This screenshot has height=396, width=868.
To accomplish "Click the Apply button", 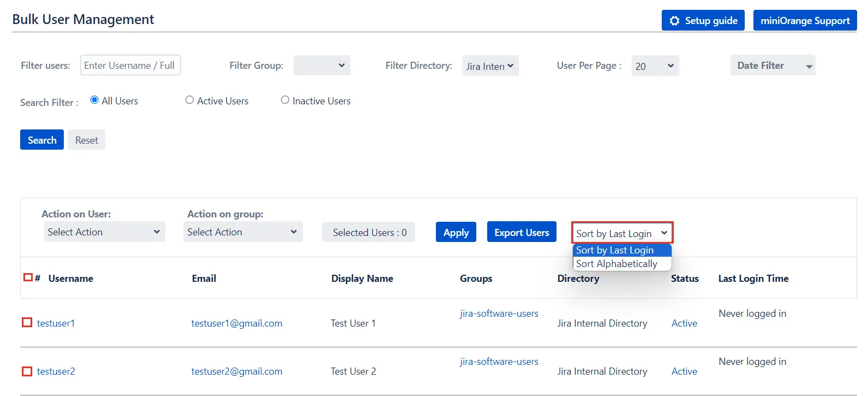I will pyautogui.click(x=456, y=233).
